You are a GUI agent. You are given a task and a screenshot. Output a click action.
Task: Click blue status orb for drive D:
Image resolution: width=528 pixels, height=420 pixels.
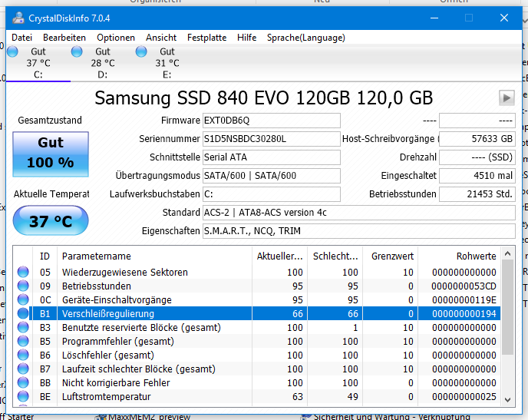coord(77,52)
